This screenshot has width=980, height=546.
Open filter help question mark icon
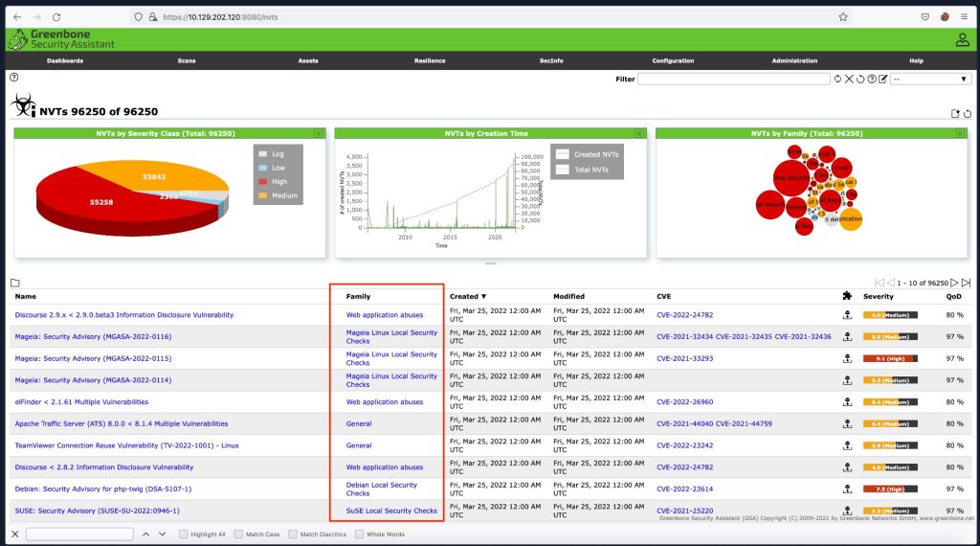pos(871,79)
